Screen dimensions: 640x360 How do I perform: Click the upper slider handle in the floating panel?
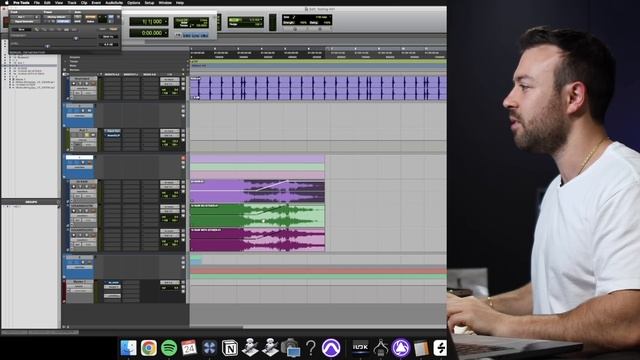[76, 38]
